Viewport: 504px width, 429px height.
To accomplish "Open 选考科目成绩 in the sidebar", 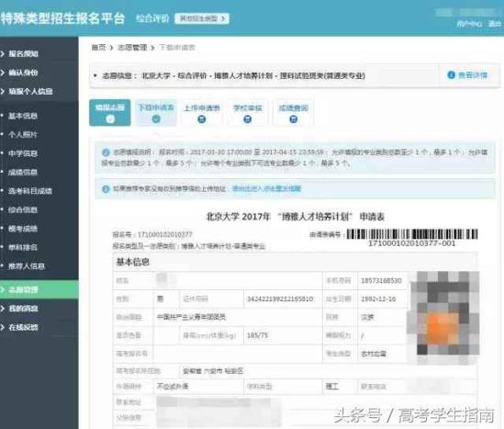I will coord(30,191).
